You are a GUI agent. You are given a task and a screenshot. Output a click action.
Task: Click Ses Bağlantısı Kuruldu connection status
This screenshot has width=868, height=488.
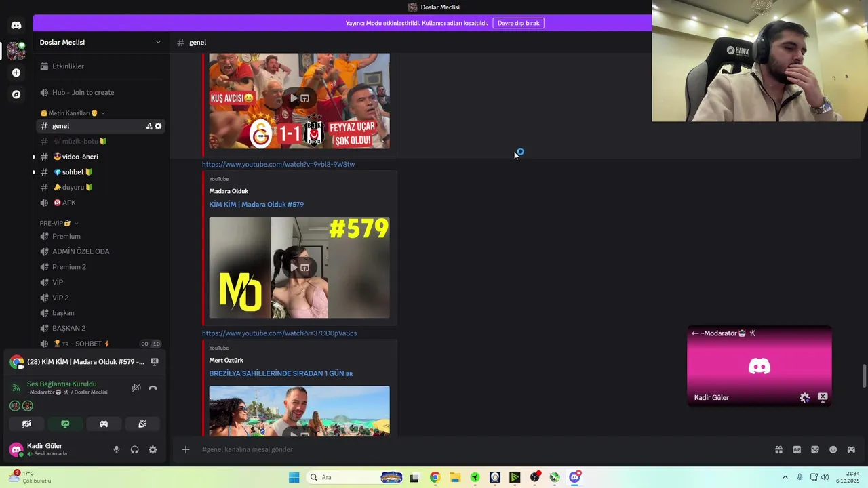(62, 384)
